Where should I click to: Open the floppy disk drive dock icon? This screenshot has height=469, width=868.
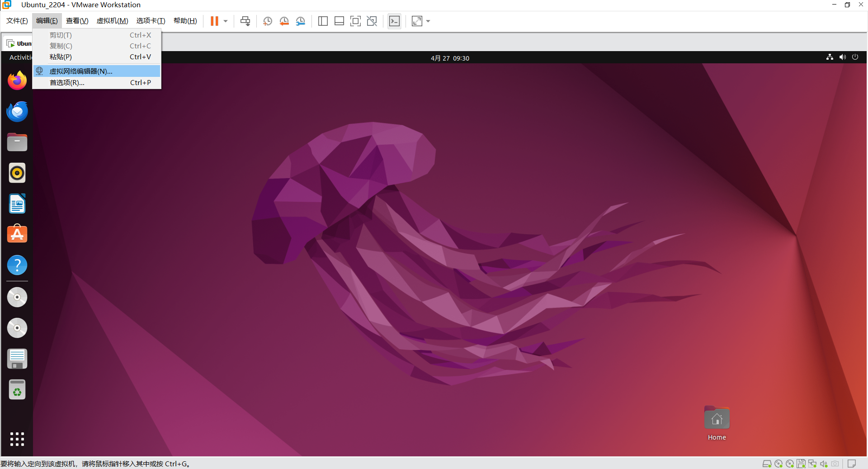click(x=17, y=359)
